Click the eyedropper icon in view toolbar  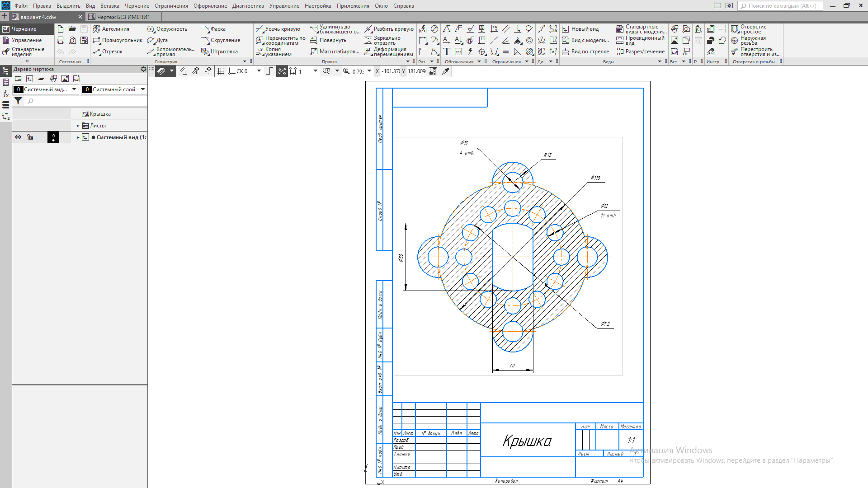pyautogui.click(x=446, y=71)
